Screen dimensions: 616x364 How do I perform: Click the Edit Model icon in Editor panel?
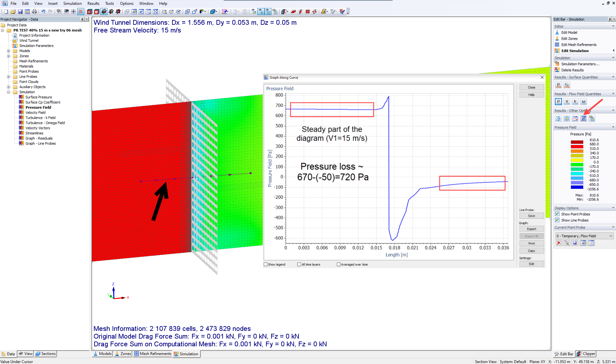click(557, 32)
